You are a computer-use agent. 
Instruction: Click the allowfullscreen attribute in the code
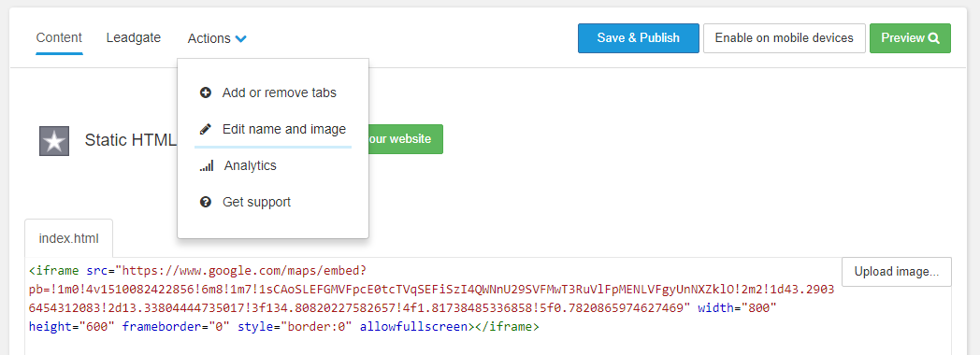pos(413,326)
